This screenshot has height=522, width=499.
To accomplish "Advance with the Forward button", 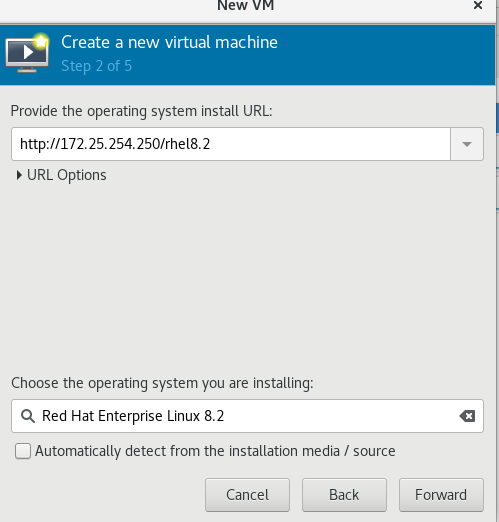I will point(441,495).
